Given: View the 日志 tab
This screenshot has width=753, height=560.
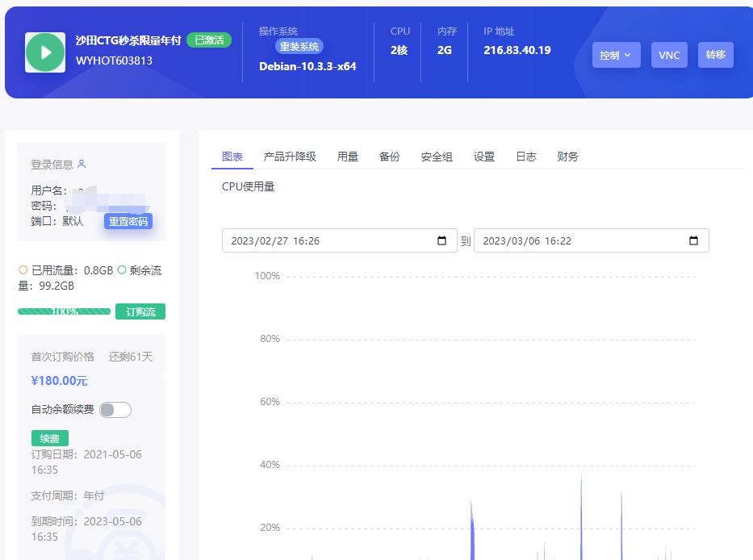Looking at the screenshot, I should click(526, 157).
